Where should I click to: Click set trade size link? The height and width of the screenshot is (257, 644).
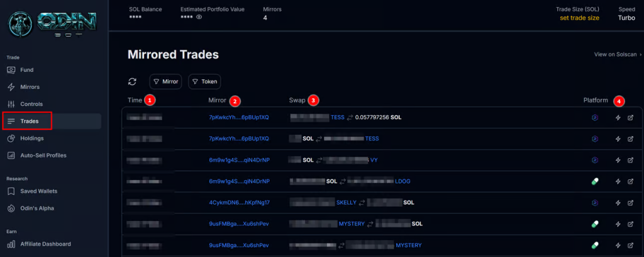tap(579, 18)
